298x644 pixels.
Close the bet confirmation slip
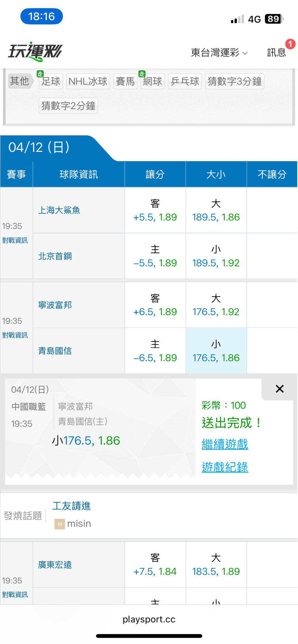280,389
